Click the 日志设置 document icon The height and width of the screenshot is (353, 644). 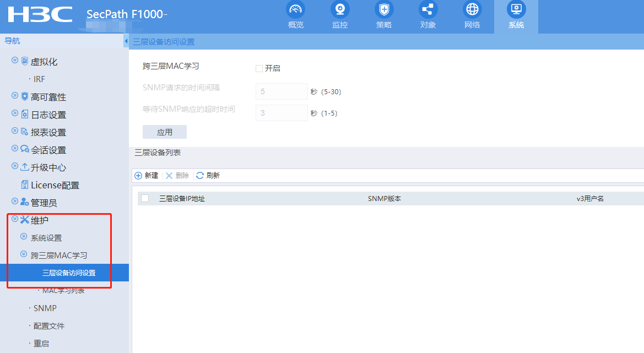25,113
